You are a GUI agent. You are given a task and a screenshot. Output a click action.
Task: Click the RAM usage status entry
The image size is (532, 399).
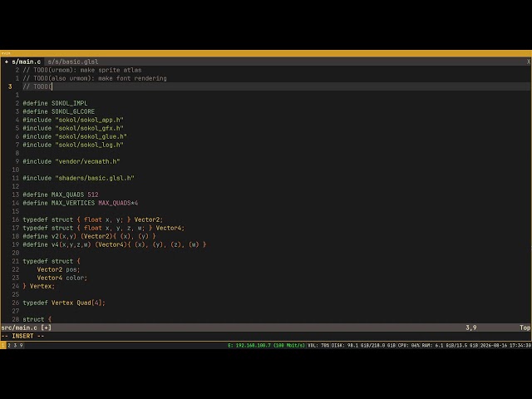tap(451, 346)
